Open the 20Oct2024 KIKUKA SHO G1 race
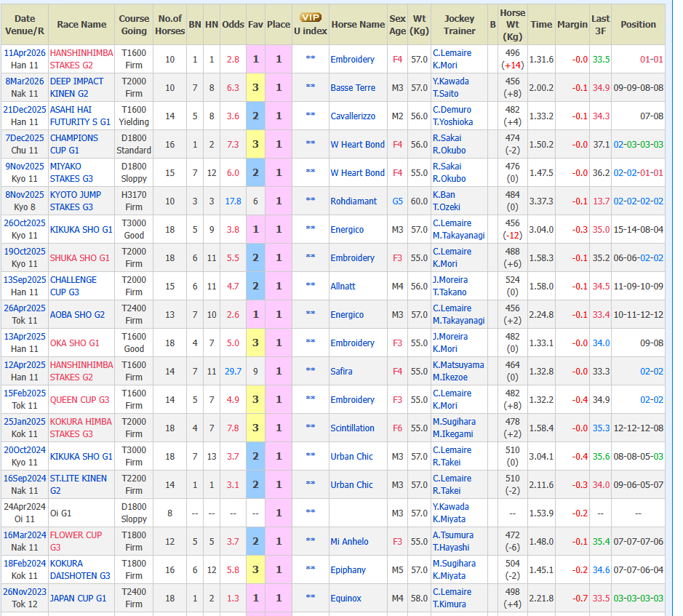The image size is (683, 616). pos(81,456)
